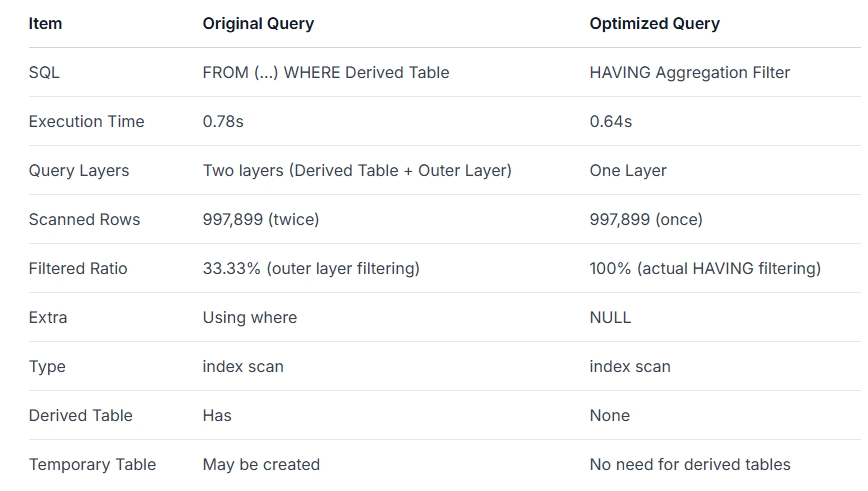Click the "0.64s" optimized time value
This screenshot has height=491, width=868.
point(610,121)
